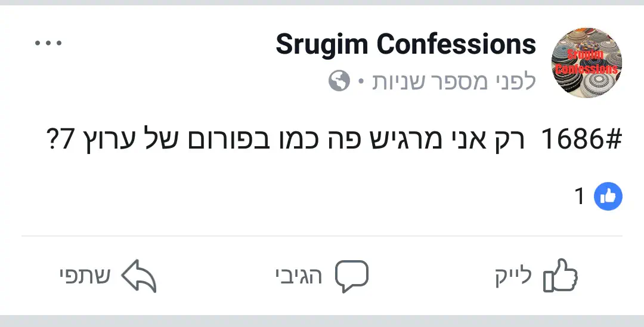Click the speech bubble comment icon
Image resolution: width=644 pixels, height=327 pixels.
352,276
